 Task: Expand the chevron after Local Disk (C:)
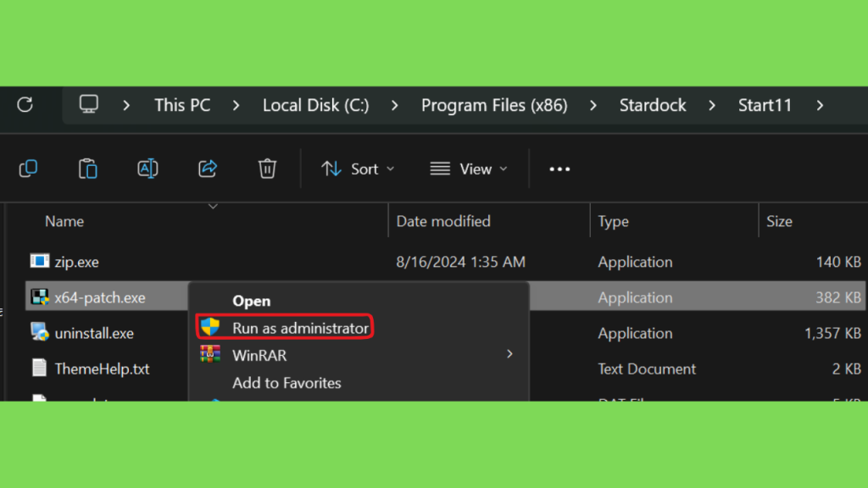[x=395, y=105]
